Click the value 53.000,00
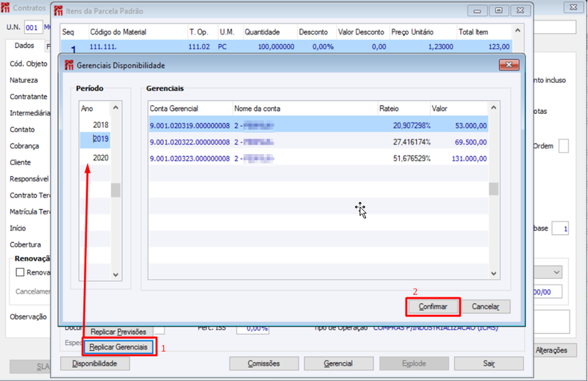 (x=471, y=126)
